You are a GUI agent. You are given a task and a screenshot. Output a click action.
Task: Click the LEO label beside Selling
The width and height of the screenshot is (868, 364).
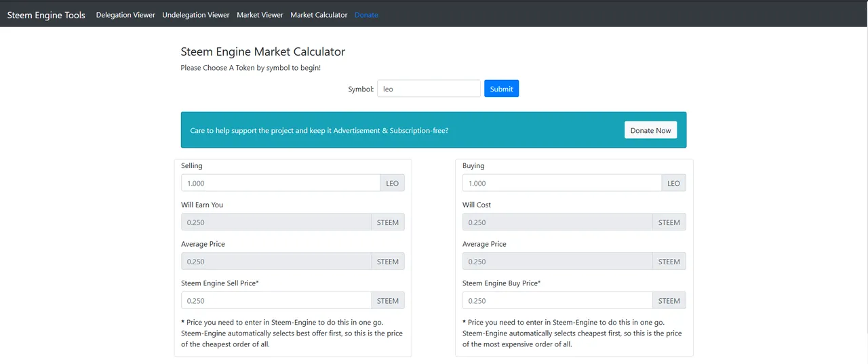393,183
